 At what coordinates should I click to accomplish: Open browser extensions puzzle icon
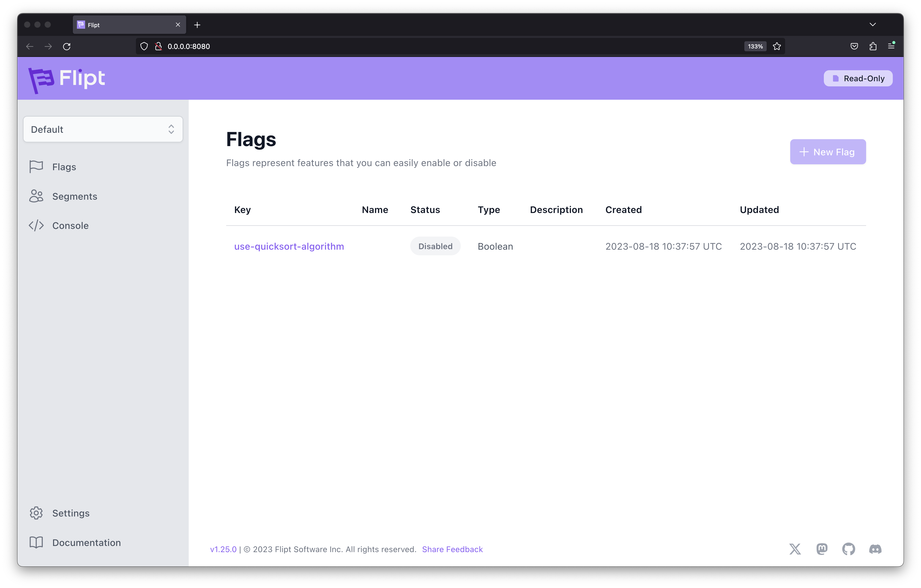point(873,46)
